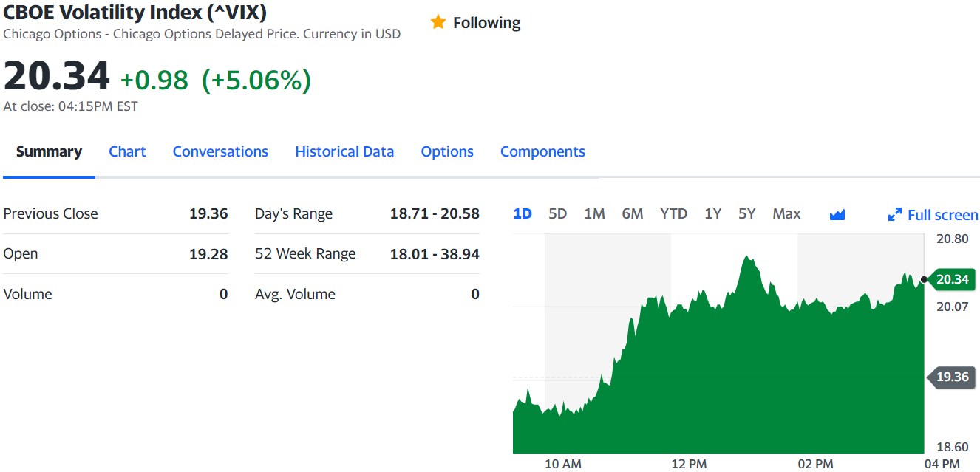Click the 18.60 y-axis label
Image resolution: width=980 pixels, height=472 pixels.
pyautogui.click(x=952, y=447)
